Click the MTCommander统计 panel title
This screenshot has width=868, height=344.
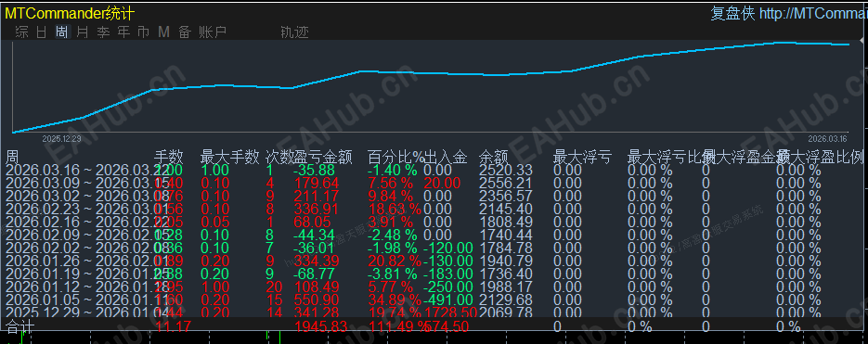[70, 14]
